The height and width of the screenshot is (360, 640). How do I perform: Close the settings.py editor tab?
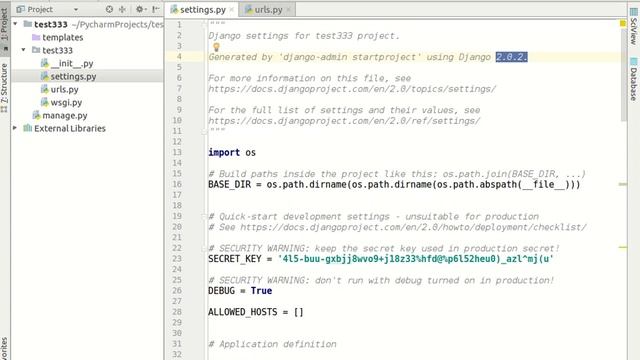click(x=232, y=9)
